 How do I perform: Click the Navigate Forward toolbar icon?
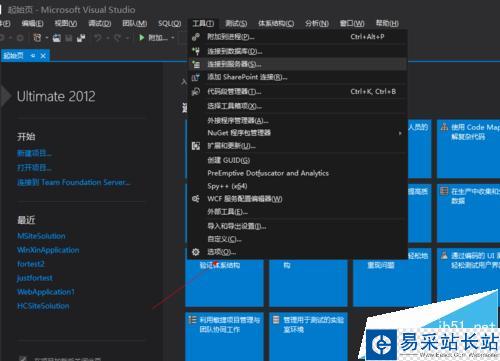(20, 38)
